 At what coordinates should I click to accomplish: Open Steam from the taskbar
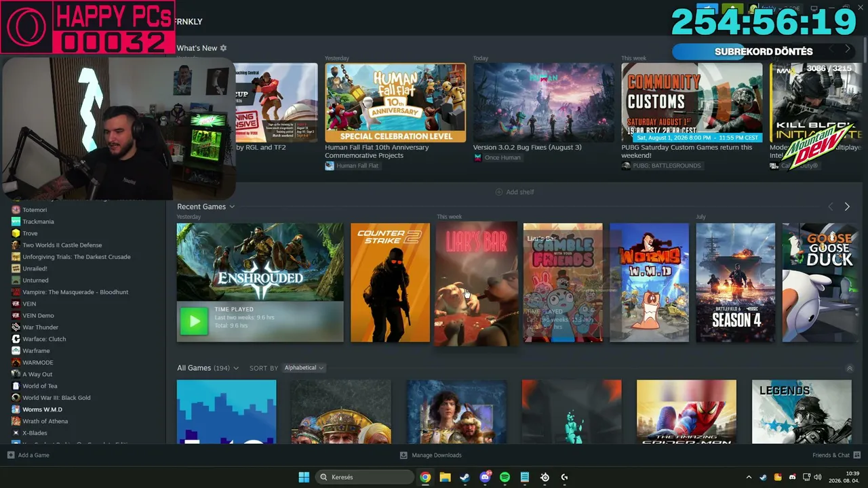pyautogui.click(x=465, y=477)
